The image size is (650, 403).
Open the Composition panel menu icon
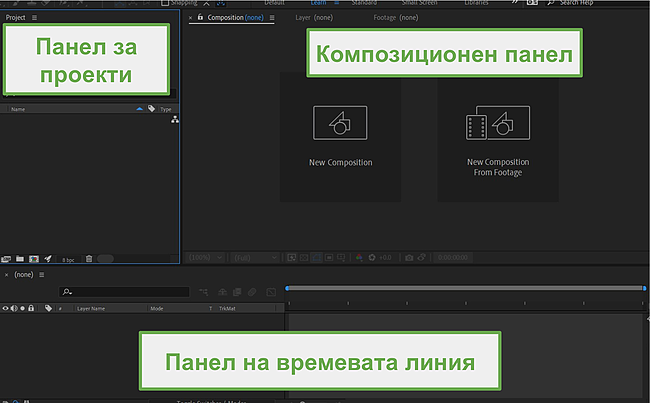(272, 17)
